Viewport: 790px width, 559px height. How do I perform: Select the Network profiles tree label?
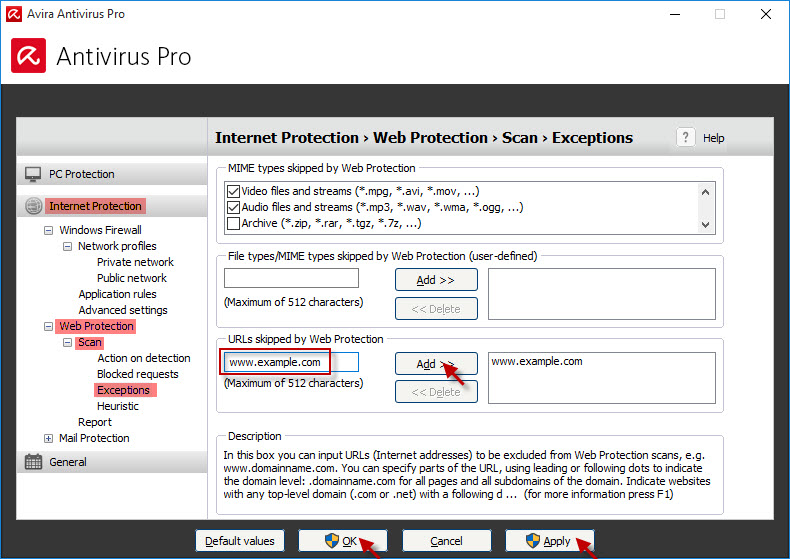pos(117,246)
